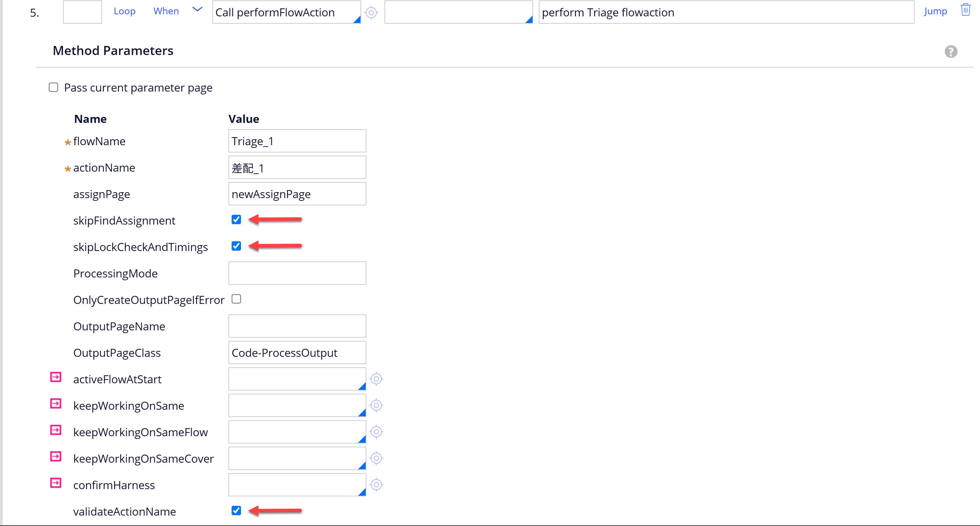The height and width of the screenshot is (526, 980).
Task: Check Pass current parameter page
Action: point(54,87)
